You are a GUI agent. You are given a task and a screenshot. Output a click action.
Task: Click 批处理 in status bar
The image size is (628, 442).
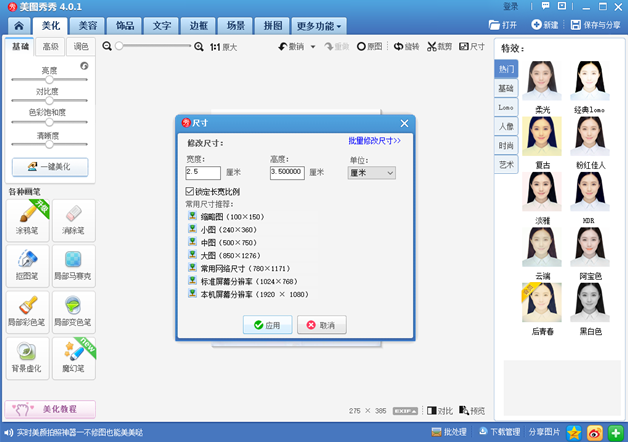click(x=449, y=432)
